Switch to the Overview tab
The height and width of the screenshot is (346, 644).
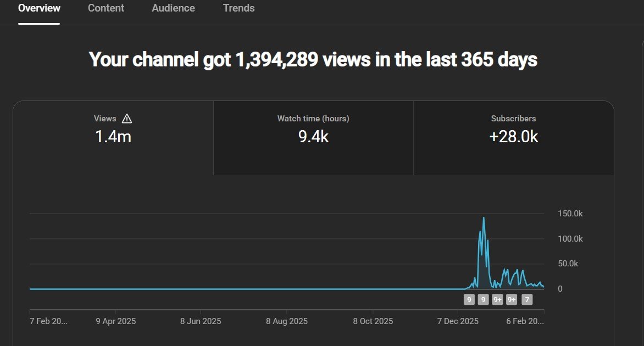[x=39, y=8]
